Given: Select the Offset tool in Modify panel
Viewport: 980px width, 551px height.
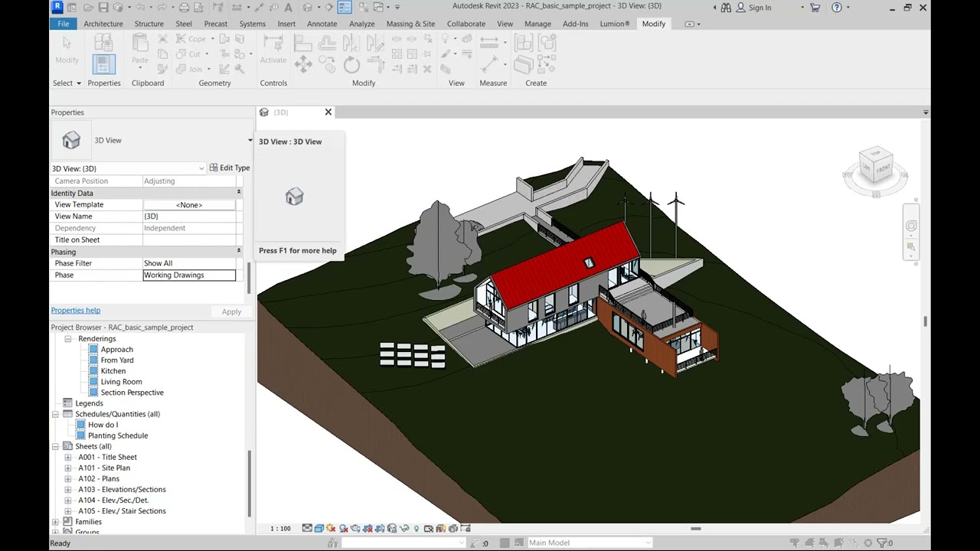Looking at the screenshot, I should [327, 43].
